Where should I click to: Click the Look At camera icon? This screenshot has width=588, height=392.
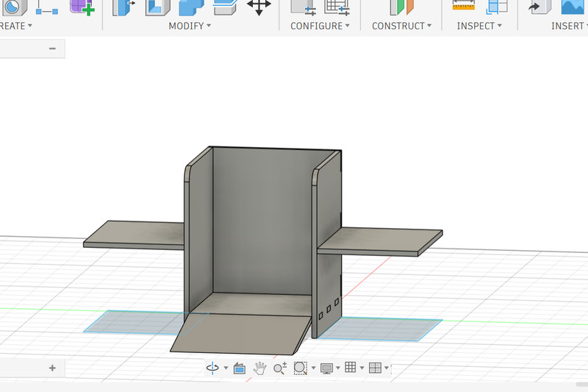tap(240, 368)
